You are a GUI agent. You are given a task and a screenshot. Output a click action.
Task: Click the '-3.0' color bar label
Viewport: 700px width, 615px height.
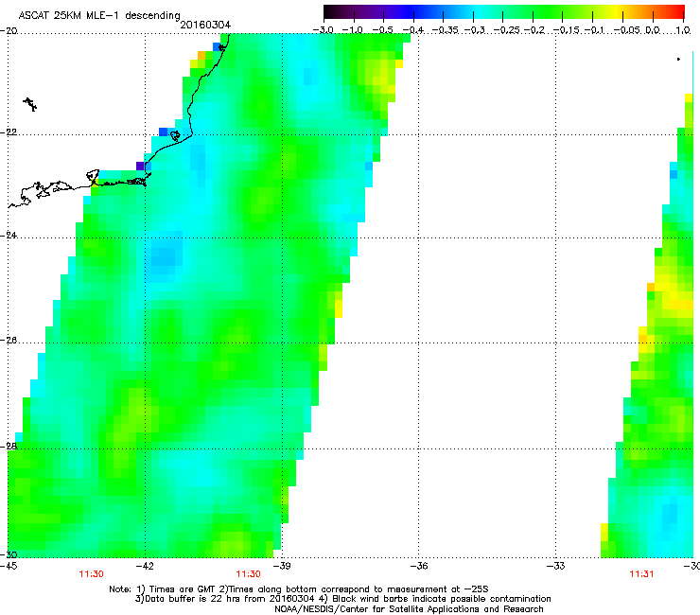324,30
